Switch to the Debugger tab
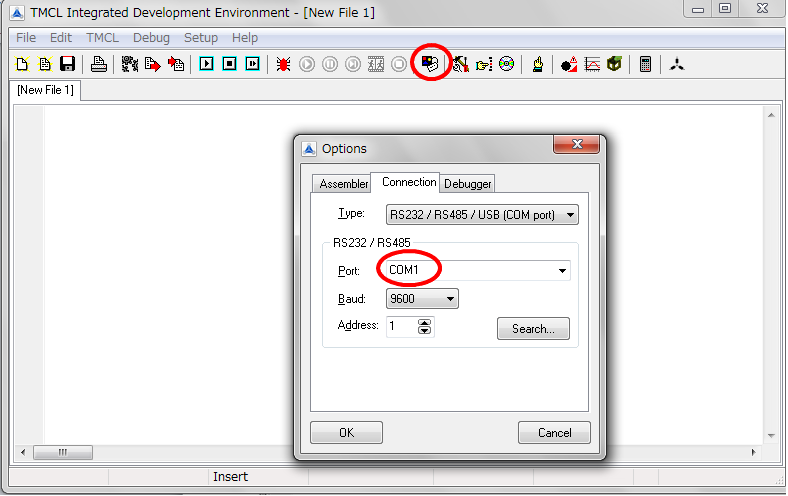Viewport: 788px width, 496px height. (467, 184)
